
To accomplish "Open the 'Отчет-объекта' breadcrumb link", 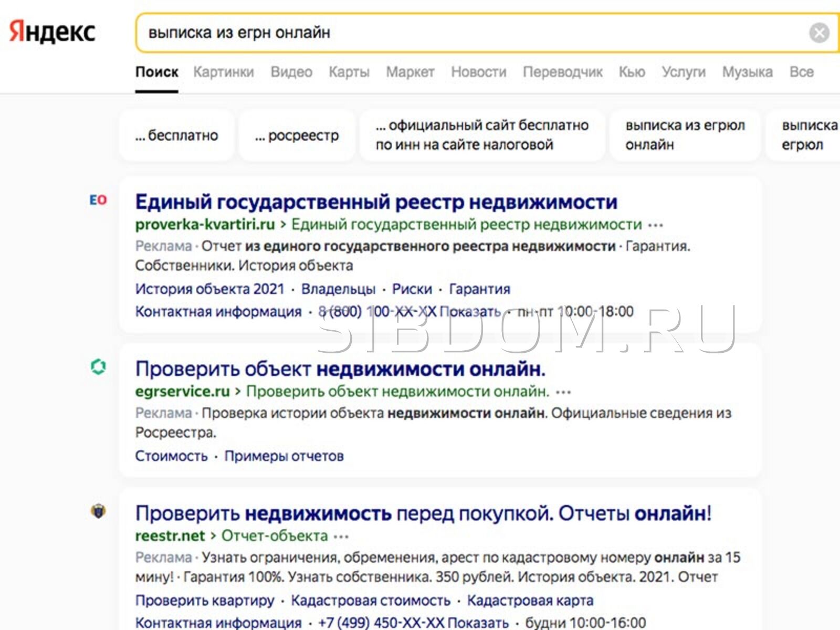I will click(x=275, y=536).
